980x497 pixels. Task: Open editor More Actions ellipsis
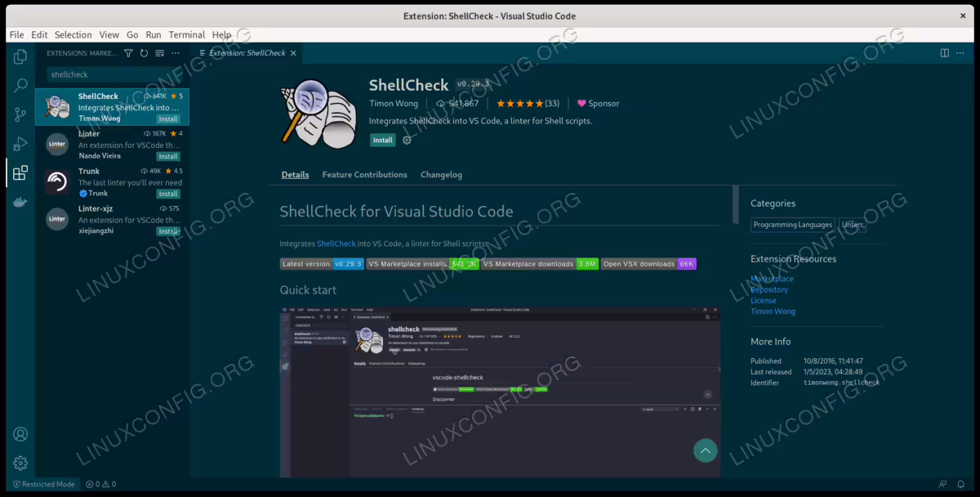tap(961, 53)
